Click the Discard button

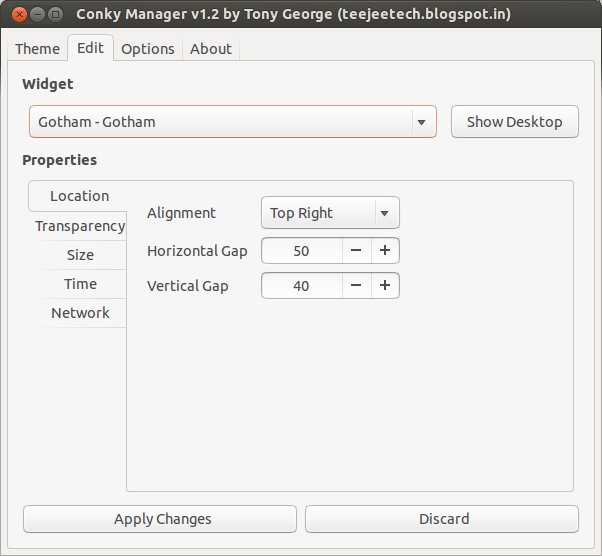tap(442, 519)
